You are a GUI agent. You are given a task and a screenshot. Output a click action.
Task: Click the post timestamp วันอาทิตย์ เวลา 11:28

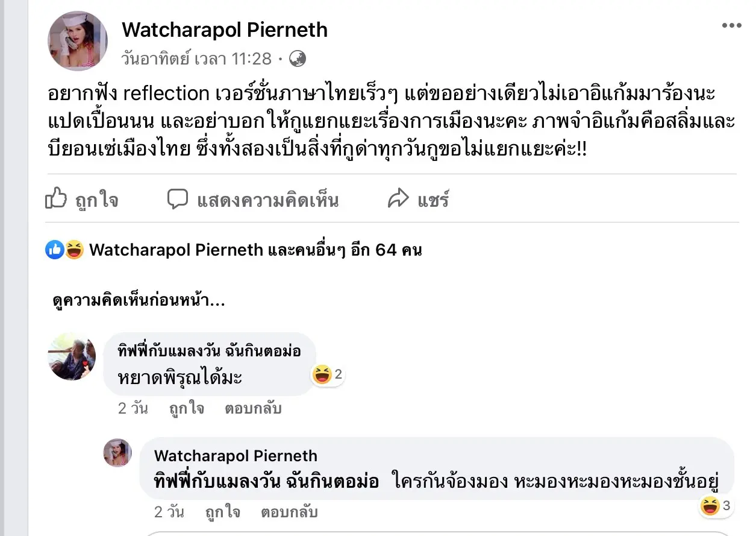[196, 59]
